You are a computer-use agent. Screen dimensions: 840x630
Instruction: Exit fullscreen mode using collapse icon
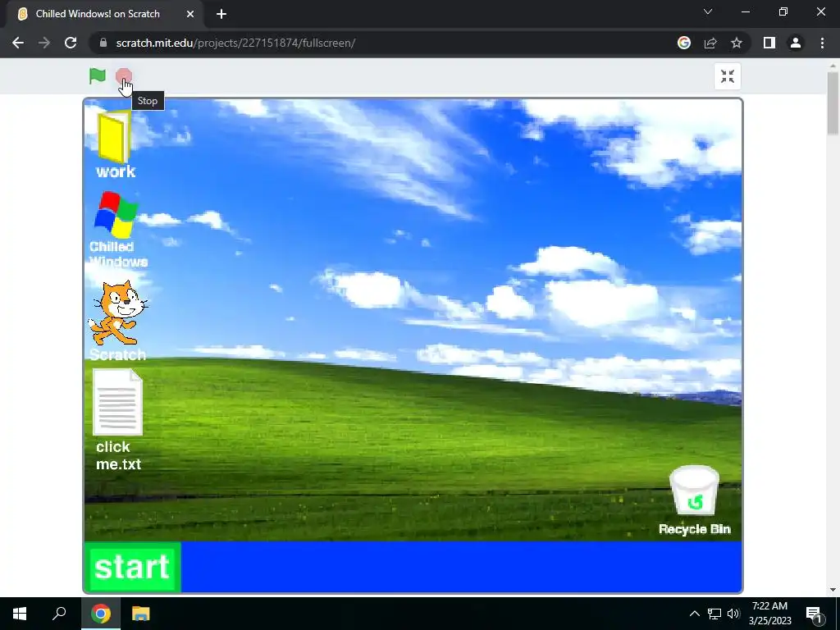pos(728,76)
